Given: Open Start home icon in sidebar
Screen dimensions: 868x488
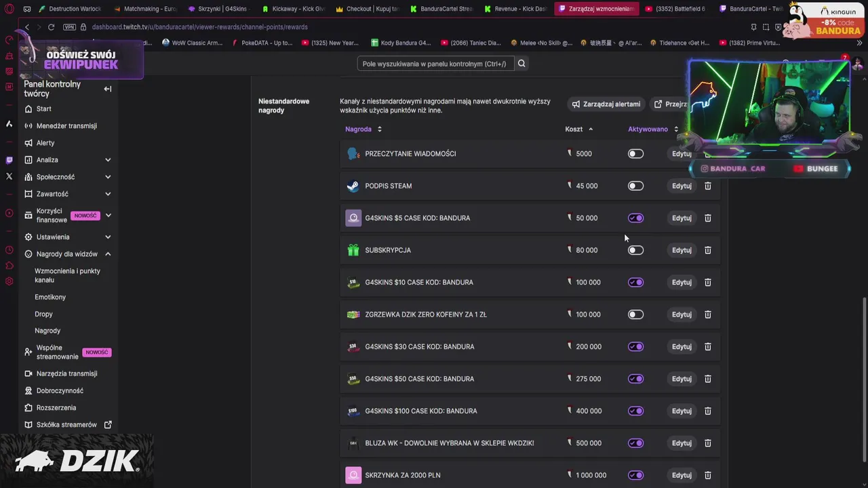Looking at the screenshot, I should point(28,108).
